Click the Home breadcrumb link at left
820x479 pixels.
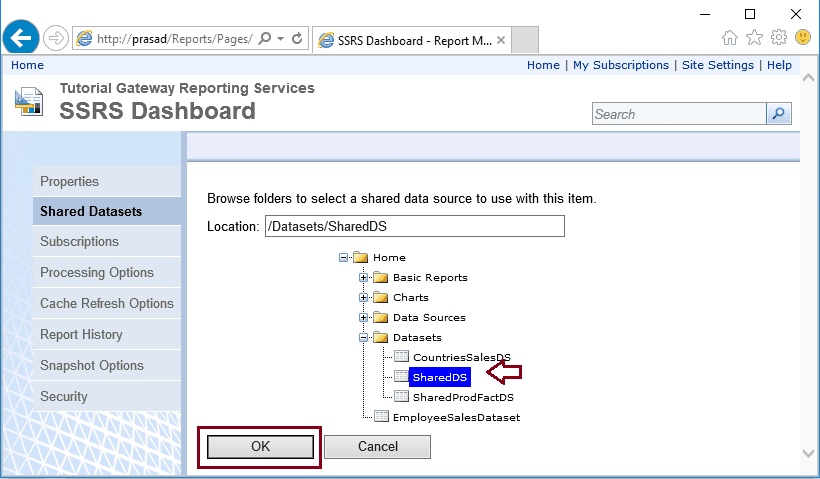pos(27,65)
